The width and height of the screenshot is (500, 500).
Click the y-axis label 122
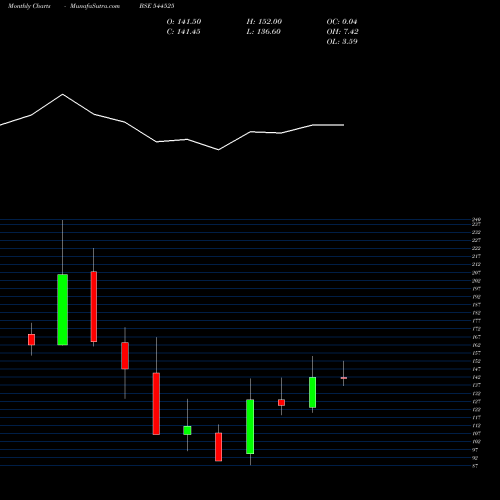(476, 409)
